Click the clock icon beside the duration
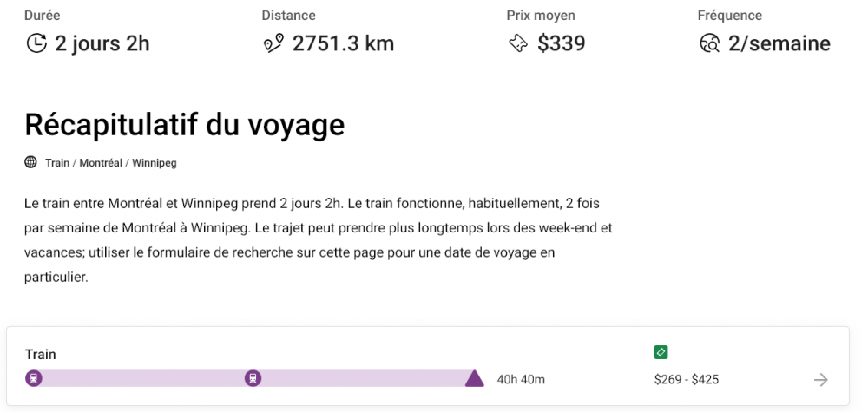 click(x=36, y=43)
